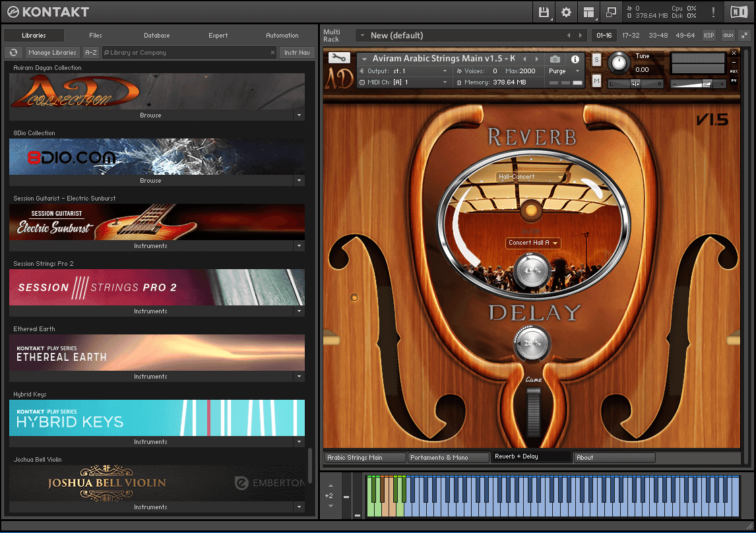Click the exclamation panic icon
Viewport: 756px width, 533px height.
tap(713, 12)
